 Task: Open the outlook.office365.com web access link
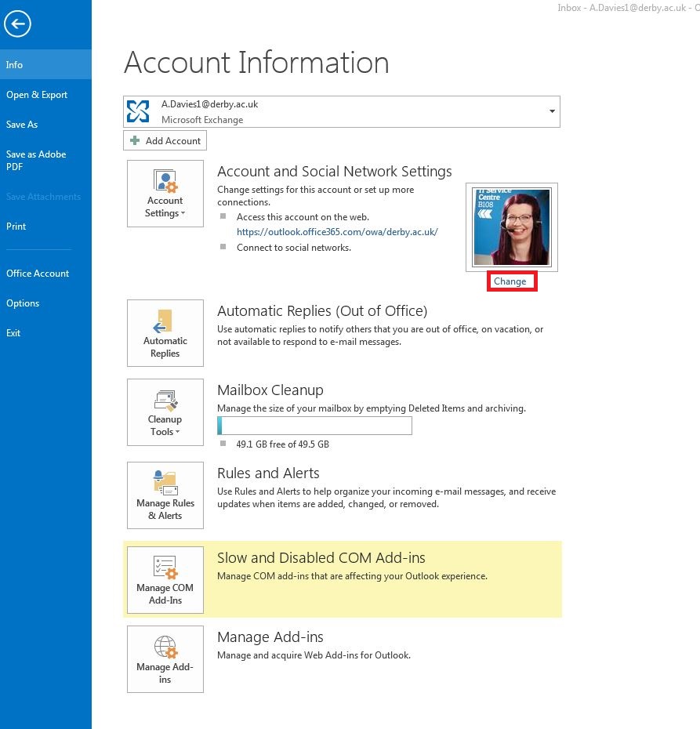tap(337, 231)
